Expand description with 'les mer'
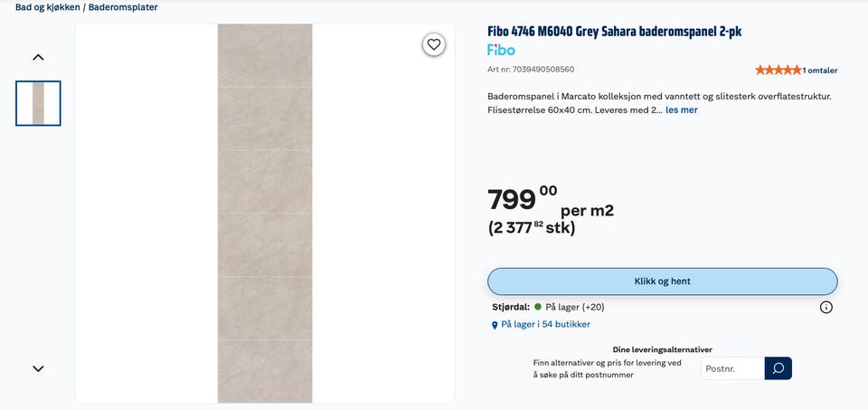The height and width of the screenshot is (410, 868). coord(682,110)
